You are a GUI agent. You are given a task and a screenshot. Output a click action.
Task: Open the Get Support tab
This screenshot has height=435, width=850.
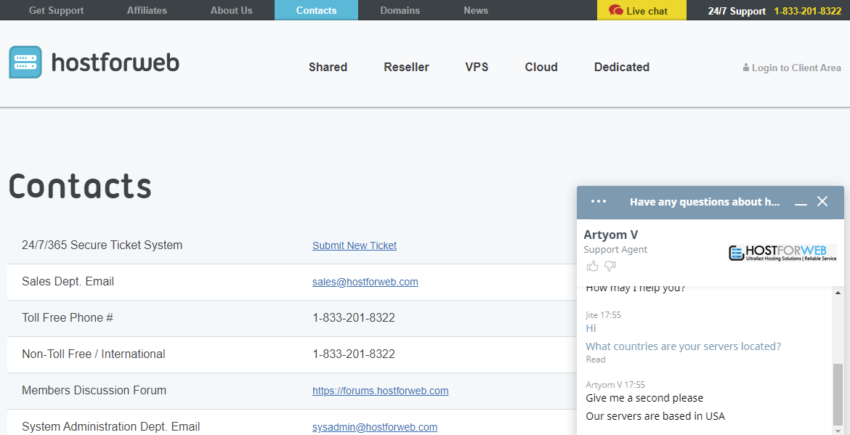(56, 10)
